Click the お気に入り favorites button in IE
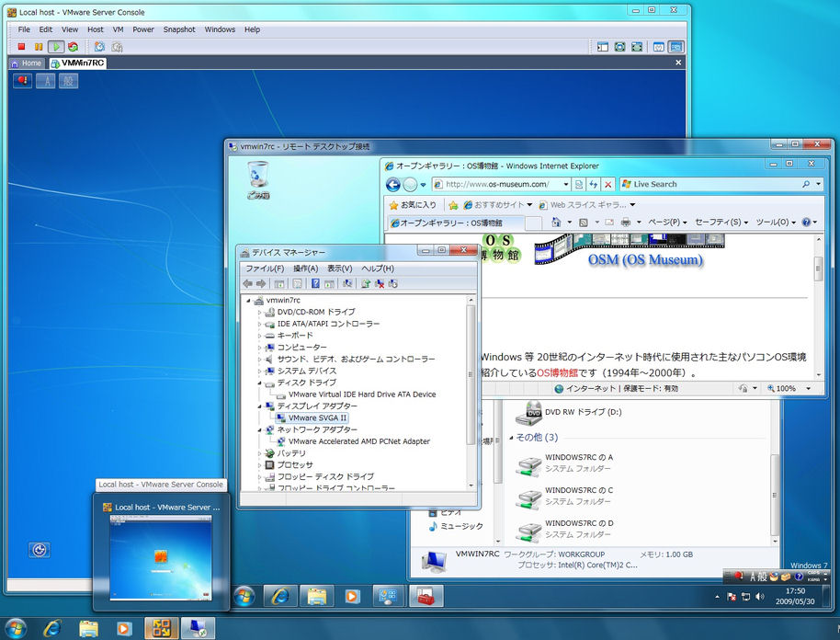 point(413,205)
